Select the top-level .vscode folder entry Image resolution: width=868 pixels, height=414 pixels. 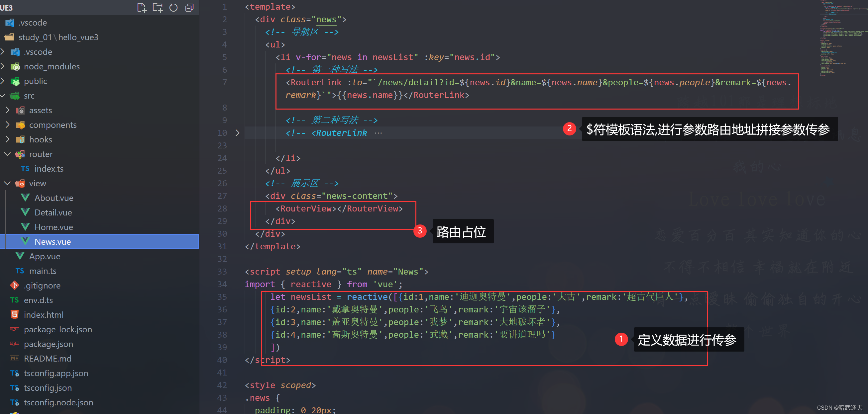(x=33, y=23)
